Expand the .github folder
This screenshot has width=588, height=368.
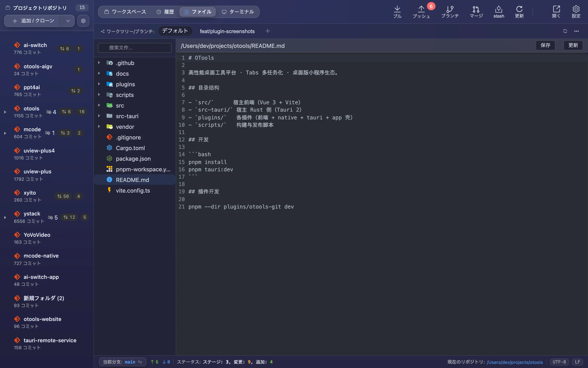[99, 63]
